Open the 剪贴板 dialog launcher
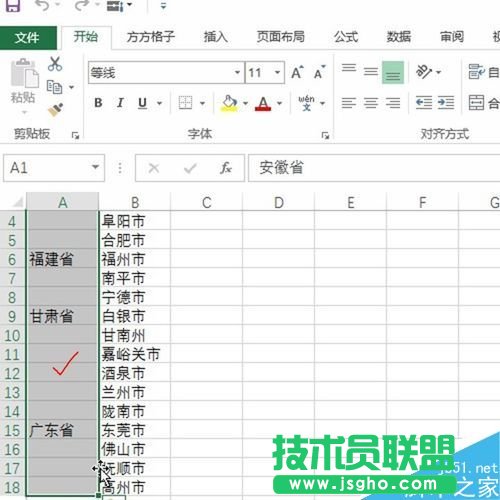Viewport: 500px width, 500px height. [75, 135]
